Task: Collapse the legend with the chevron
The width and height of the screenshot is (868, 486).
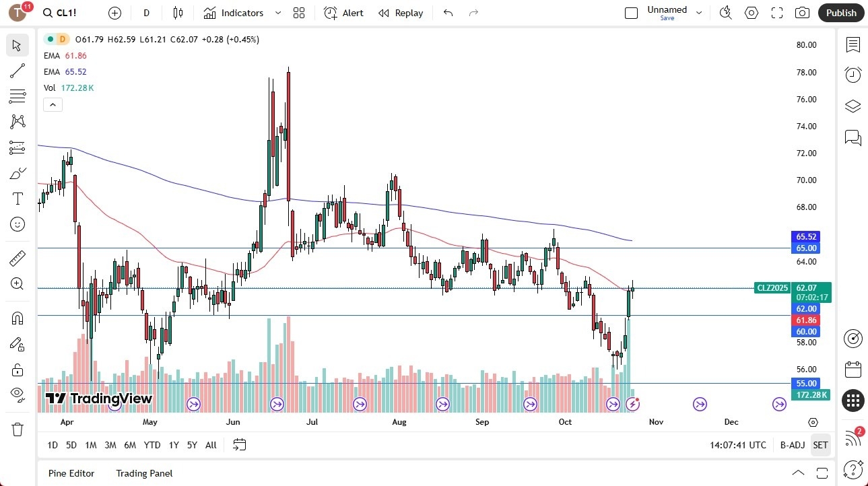Action: click(53, 104)
